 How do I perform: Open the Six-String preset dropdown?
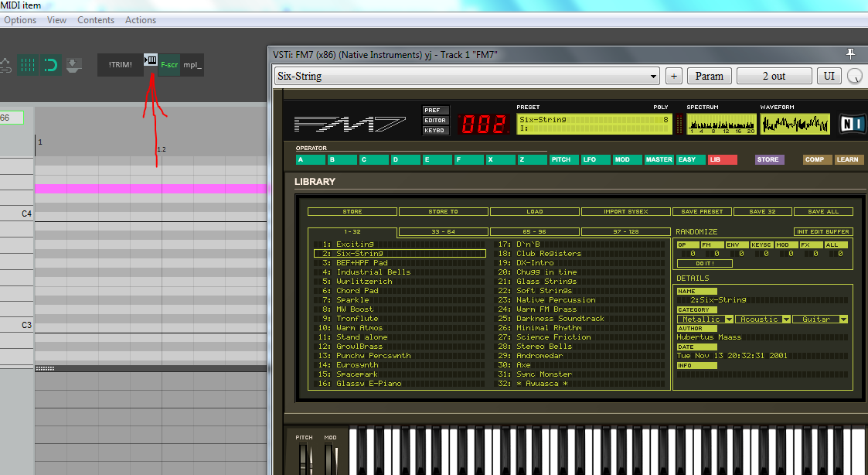pos(467,76)
